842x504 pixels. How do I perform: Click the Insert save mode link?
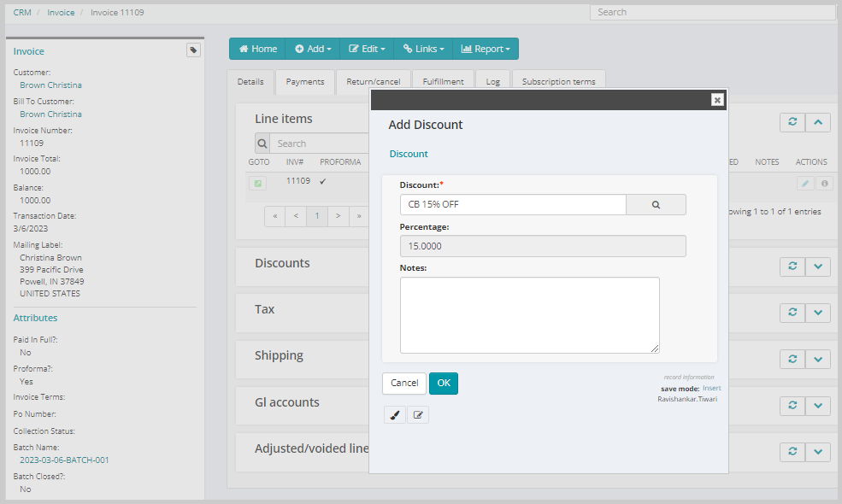(x=711, y=388)
